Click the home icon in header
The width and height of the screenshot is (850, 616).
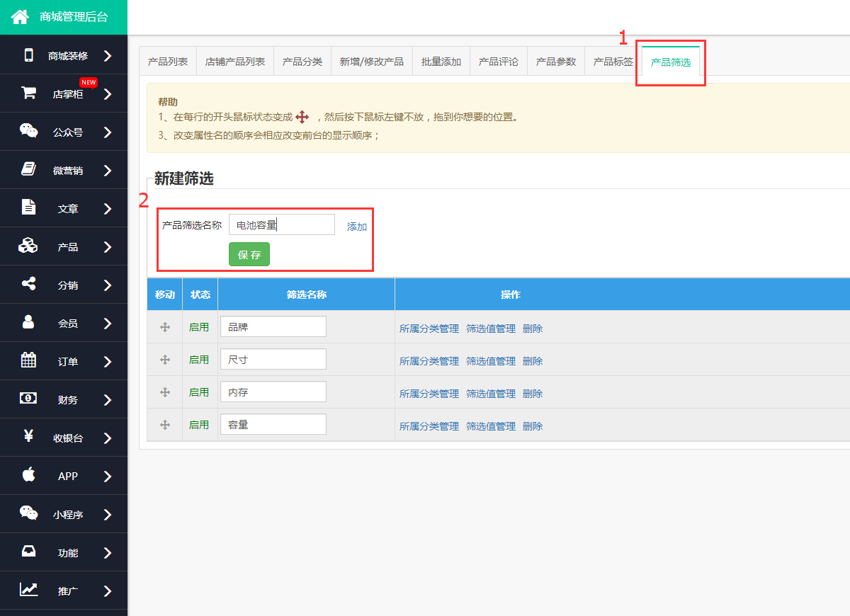click(x=20, y=17)
